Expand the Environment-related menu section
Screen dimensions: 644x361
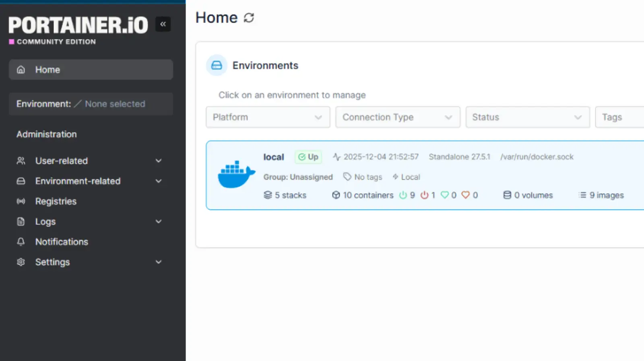pos(159,181)
